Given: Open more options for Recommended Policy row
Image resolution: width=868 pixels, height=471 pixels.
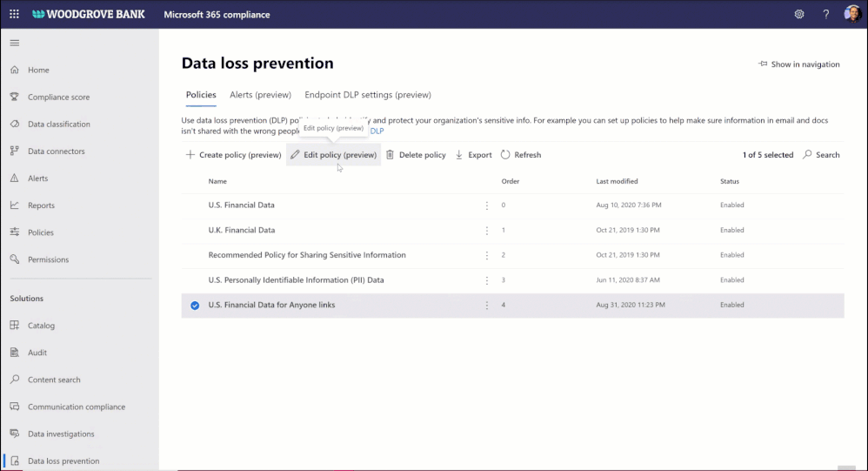Looking at the screenshot, I should pos(486,255).
